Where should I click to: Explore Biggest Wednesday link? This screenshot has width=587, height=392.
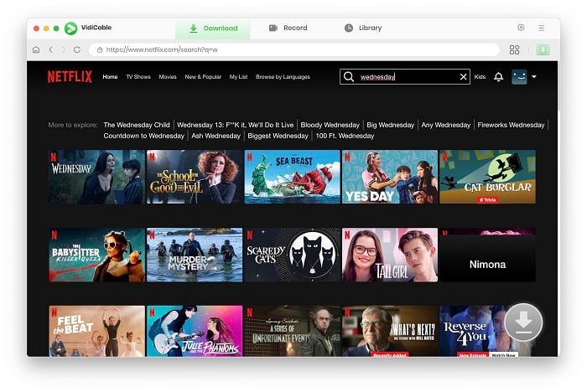(x=278, y=136)
